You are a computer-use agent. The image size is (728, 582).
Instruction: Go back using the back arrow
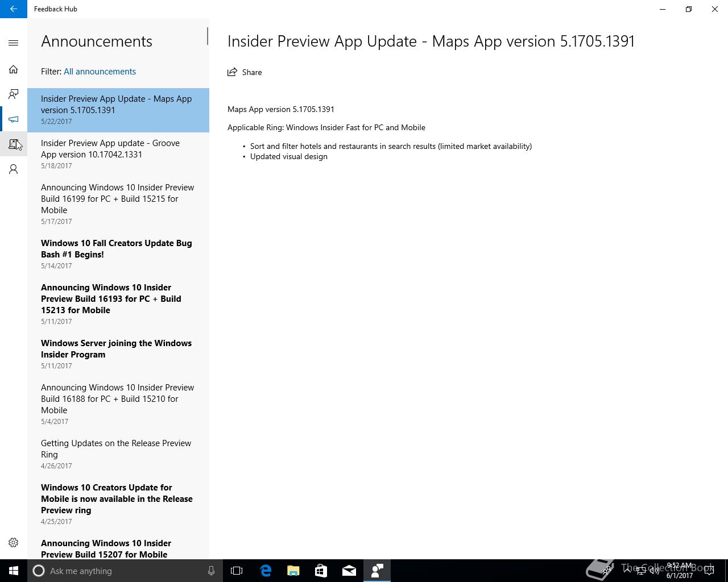tap(14, 9)
